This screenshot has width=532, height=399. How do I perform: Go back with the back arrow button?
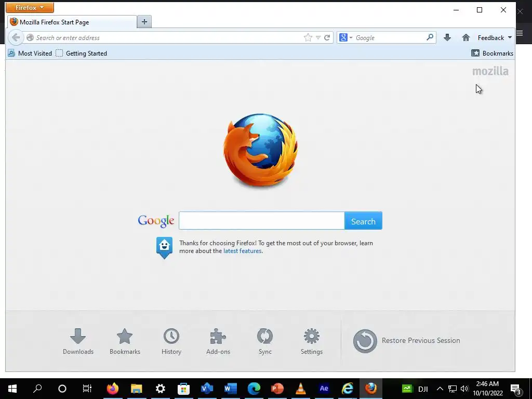[16, 37]
